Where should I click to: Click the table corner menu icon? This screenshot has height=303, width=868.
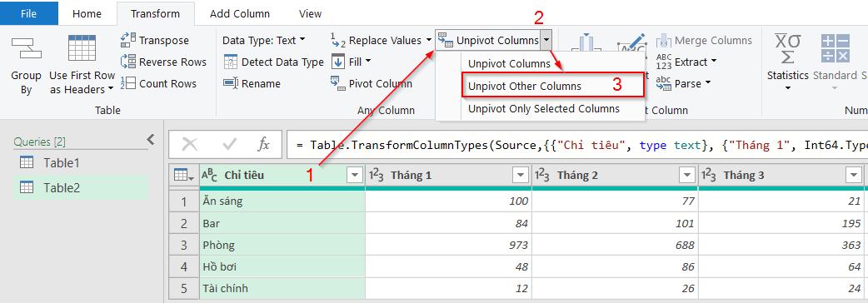184,176
